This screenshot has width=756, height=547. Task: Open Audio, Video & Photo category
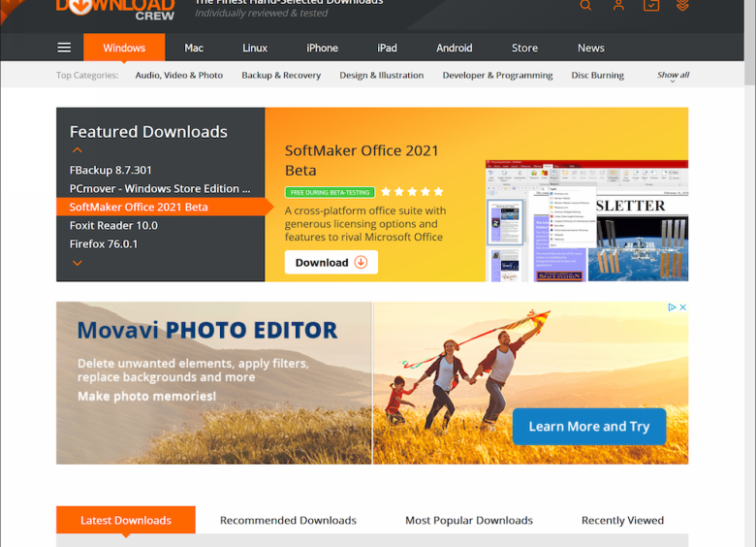coord(179,76)
